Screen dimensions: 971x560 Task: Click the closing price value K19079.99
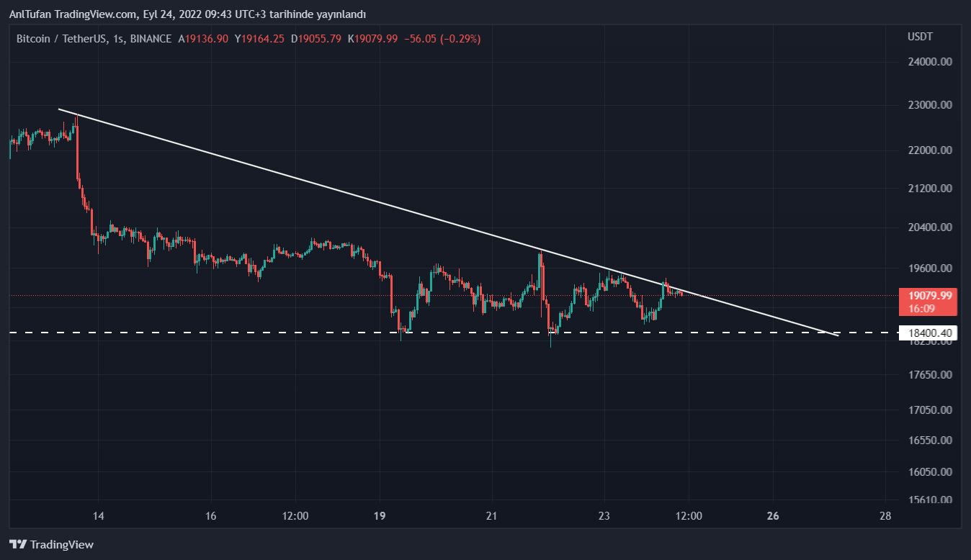[372, 39]
